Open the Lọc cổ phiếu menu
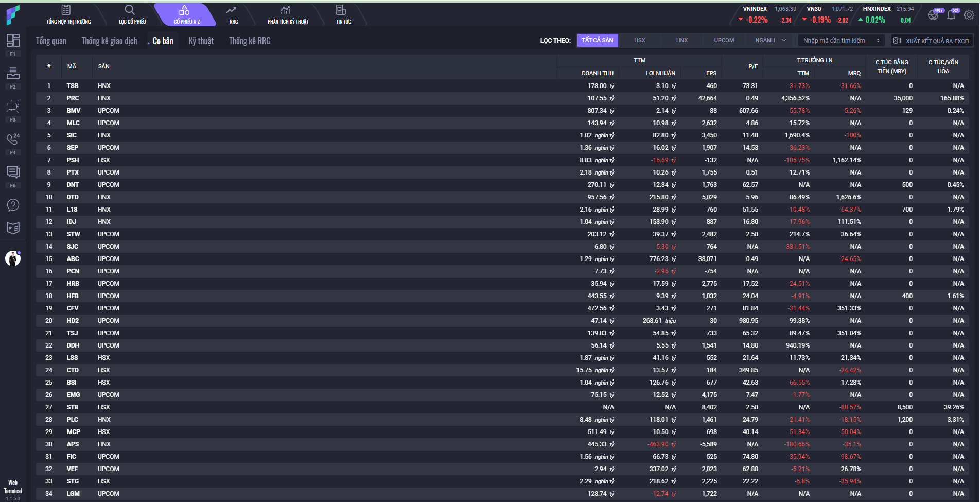Viewport: 980px width, 502px height. coord(132,15)
